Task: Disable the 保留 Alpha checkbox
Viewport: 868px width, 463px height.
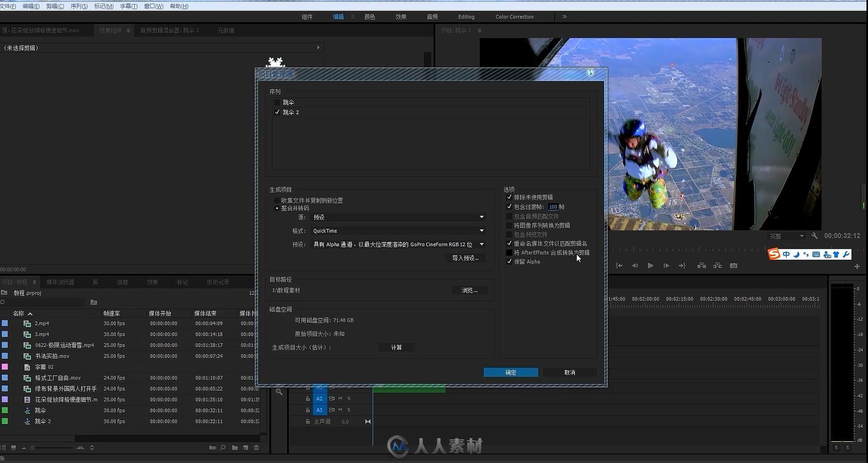Action: [x=509, y=262]
